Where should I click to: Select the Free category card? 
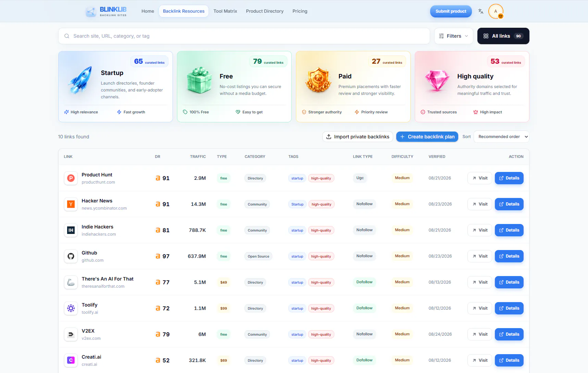(x=234, y=87)
